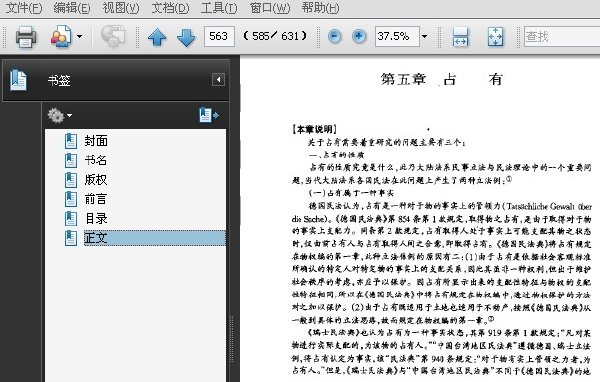Click the 查找 search field
The image size is (600, 382).
coord(562,36)
